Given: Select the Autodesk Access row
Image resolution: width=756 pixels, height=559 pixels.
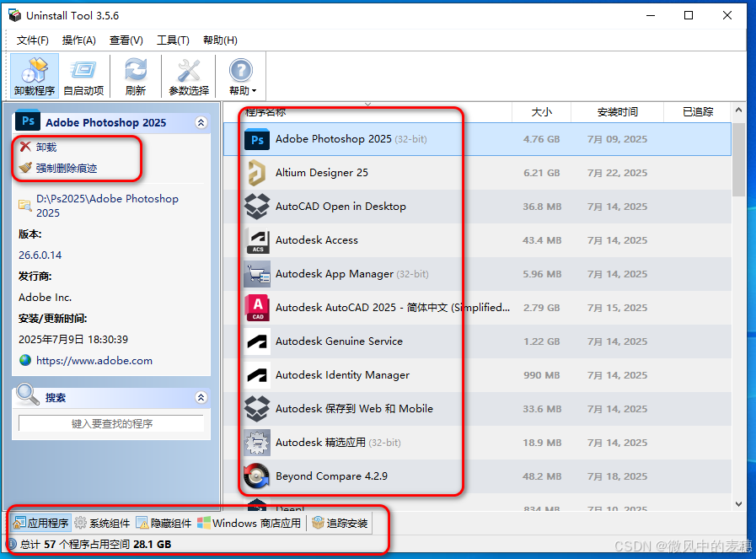Looking at the screenshot, I should (477, 240).
